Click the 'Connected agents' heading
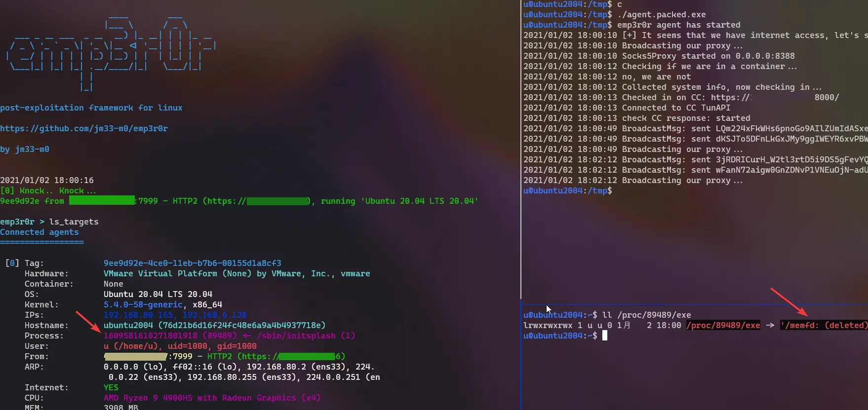Viewport: 868px width, 410px height. tap(39, 232)
